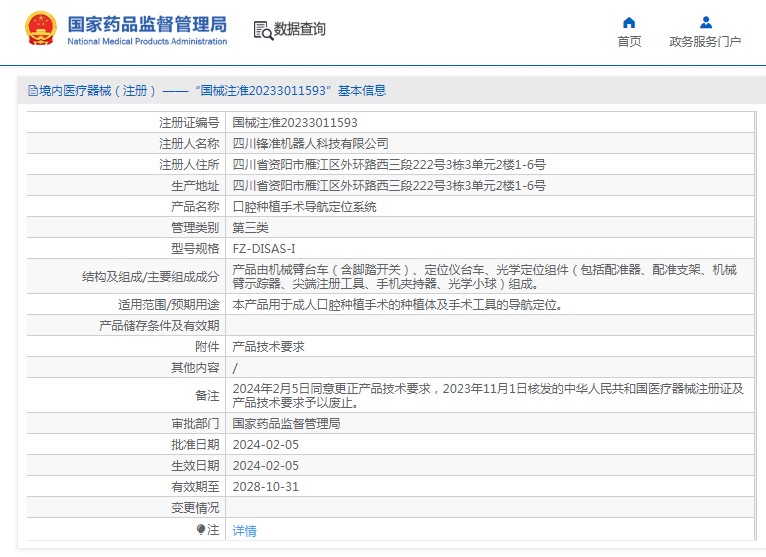Click the national emblem logo
This screenshot has height=557, width=766.
[x=41, y=29]
